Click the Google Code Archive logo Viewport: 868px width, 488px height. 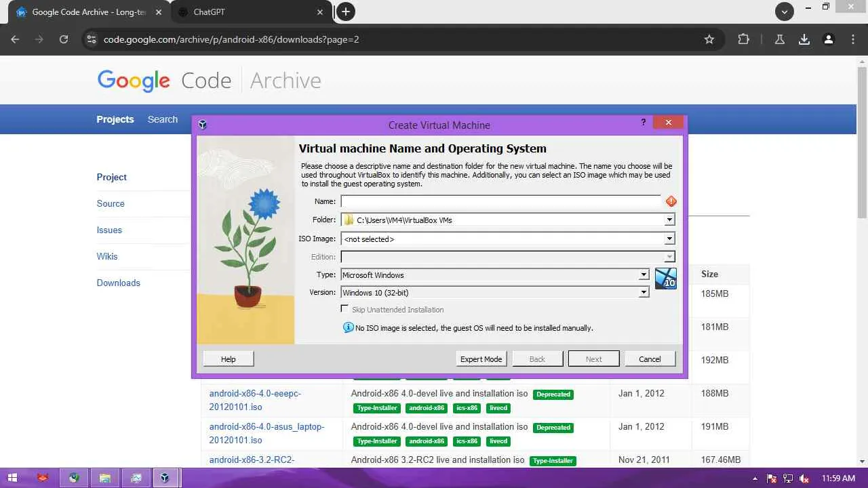tap(209, 81)
